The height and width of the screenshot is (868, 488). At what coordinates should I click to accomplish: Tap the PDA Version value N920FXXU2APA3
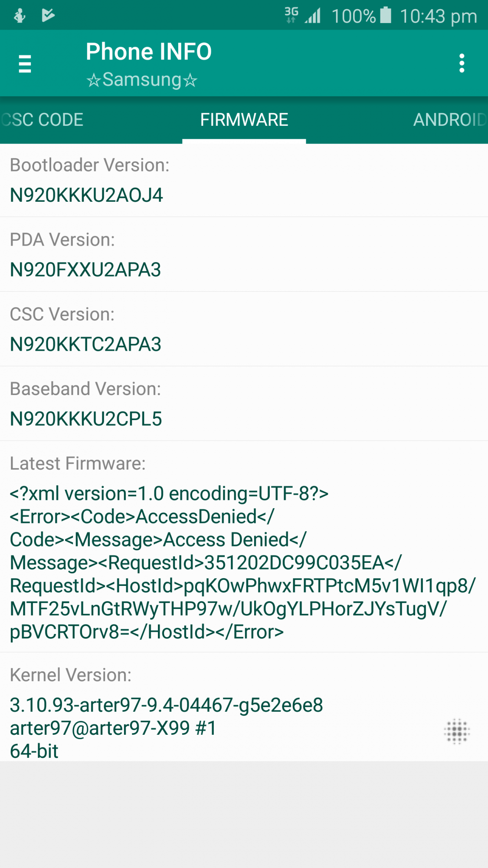pyautogui.click(x=85, y=270)
